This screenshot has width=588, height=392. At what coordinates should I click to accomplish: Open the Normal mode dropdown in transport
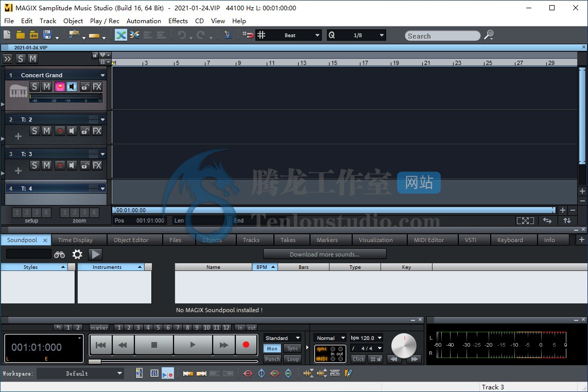tap(330, 338)
